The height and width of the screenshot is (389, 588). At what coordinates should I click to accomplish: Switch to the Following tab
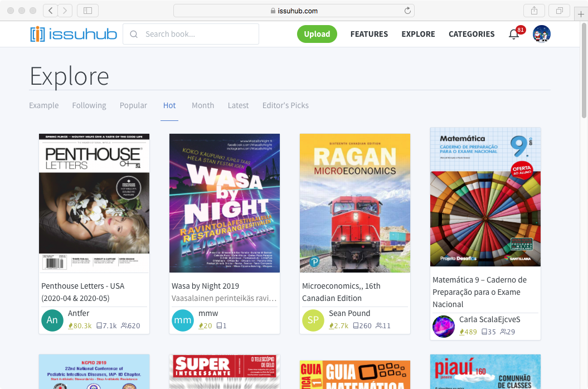(x=89, y=105)
